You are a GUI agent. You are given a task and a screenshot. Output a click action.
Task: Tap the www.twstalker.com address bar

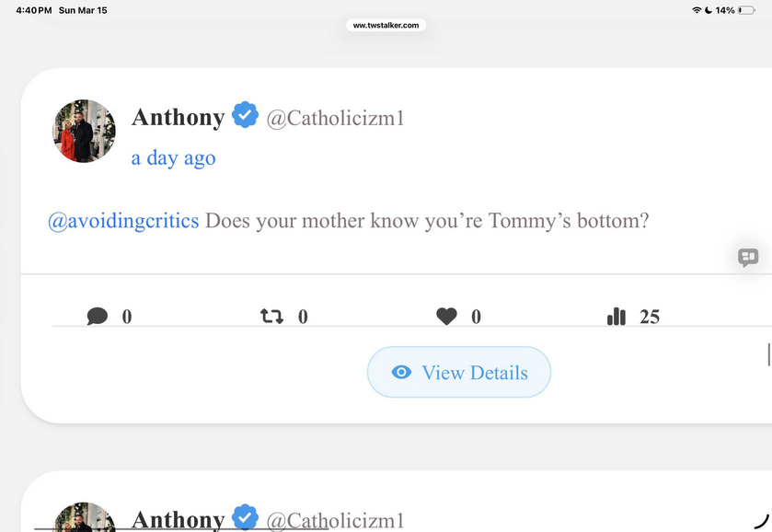(x=386, y=26)
